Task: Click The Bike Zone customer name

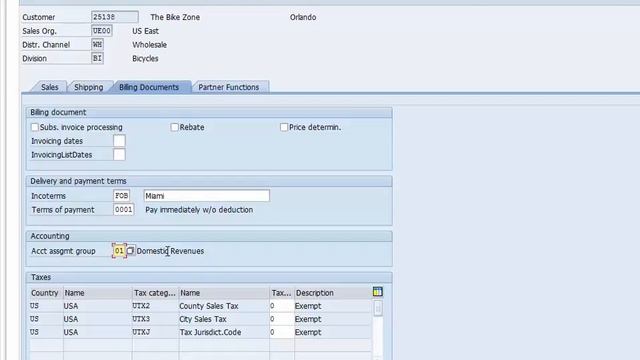Action: pyautogui.click(x=175, y=17)
